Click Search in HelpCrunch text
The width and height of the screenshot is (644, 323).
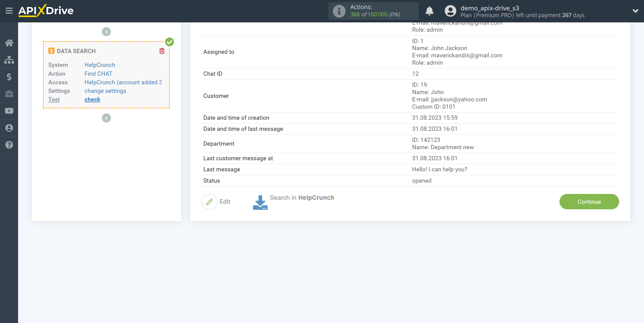click(x=302, y=198)
